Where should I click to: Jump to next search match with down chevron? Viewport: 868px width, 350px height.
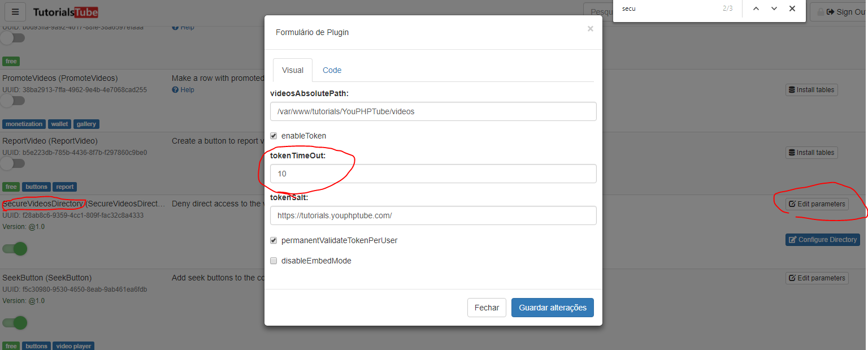[x=774, y=9]
